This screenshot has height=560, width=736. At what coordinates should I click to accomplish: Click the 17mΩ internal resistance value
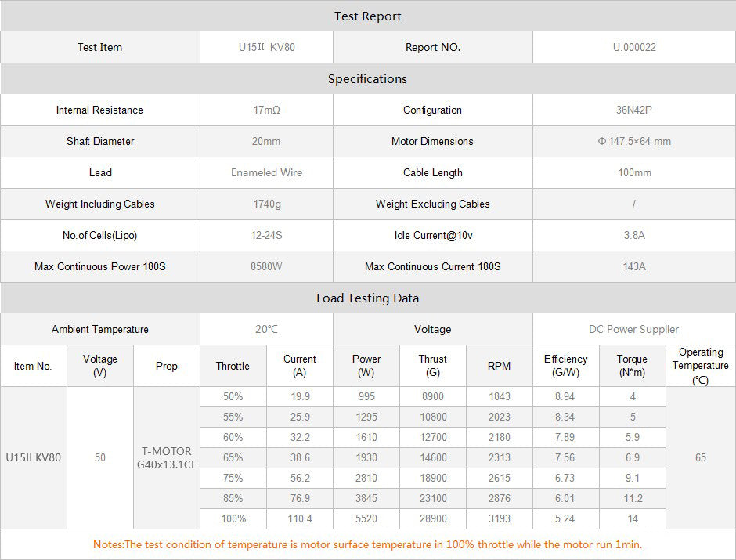click(267, 110)
